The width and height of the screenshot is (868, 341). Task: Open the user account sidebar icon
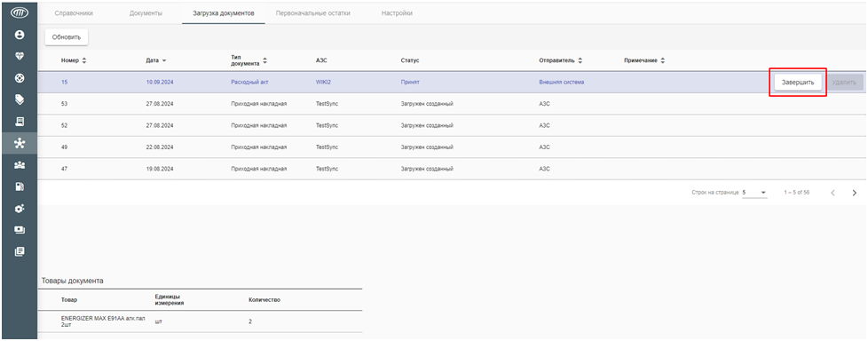[20, 35]
